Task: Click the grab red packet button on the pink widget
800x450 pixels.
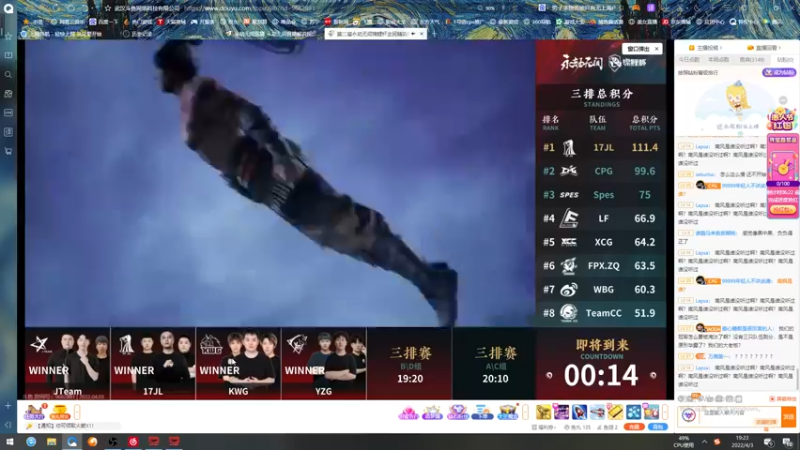Action: 783,209
